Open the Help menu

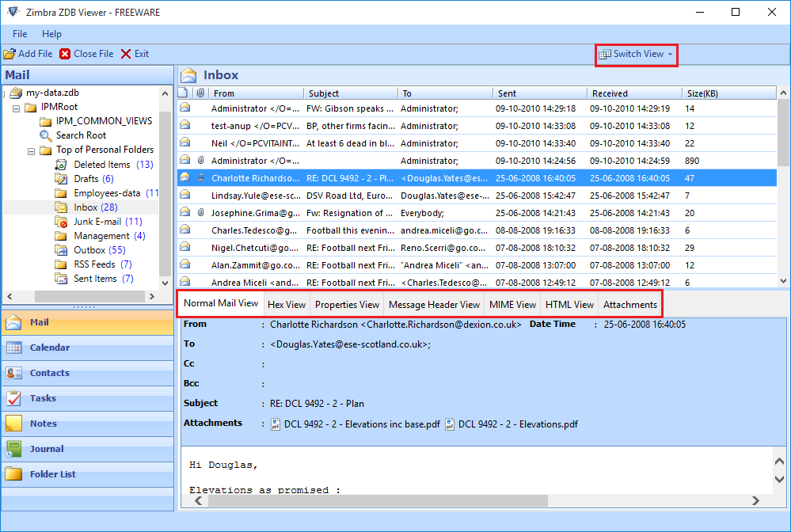[x=51, y=34]
